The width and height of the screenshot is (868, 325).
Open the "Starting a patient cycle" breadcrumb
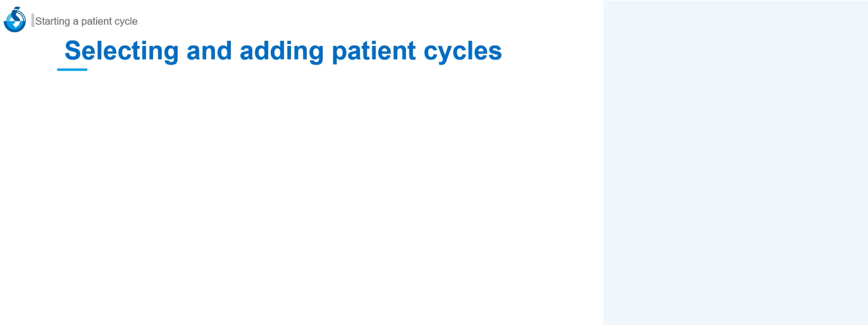[x=86, y=21]
